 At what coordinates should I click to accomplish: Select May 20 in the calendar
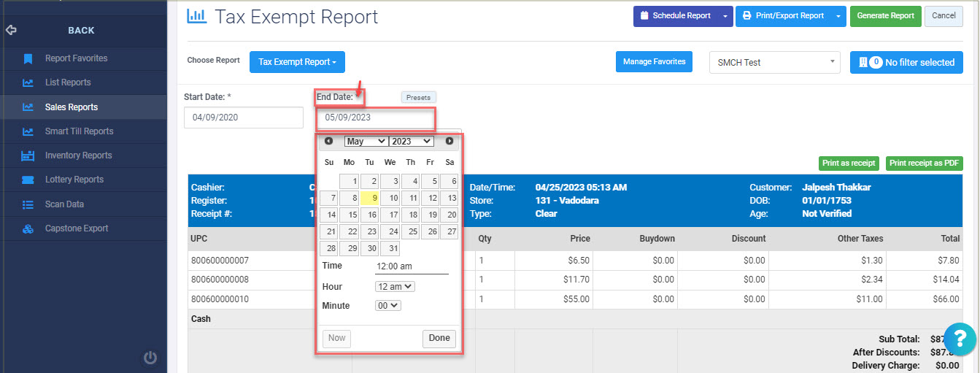[450, 215]
